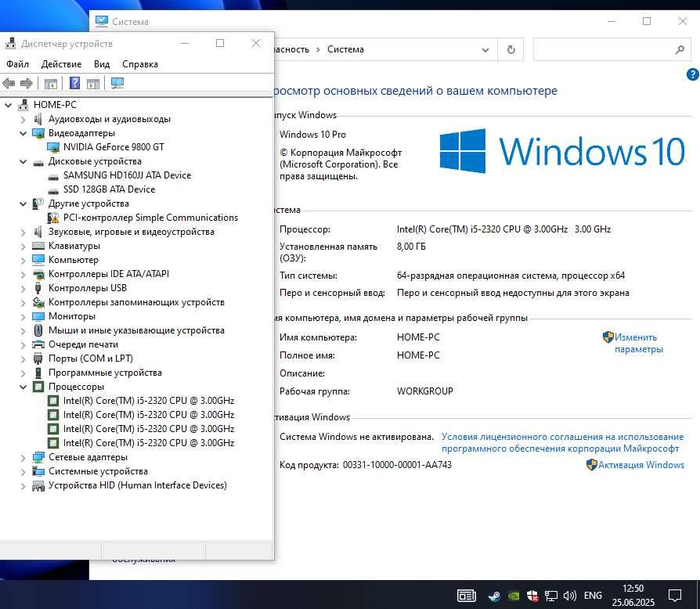Click the properties pane toolbar icon after Forward
This screenshot has height=609, width=700.
point(50,83)
